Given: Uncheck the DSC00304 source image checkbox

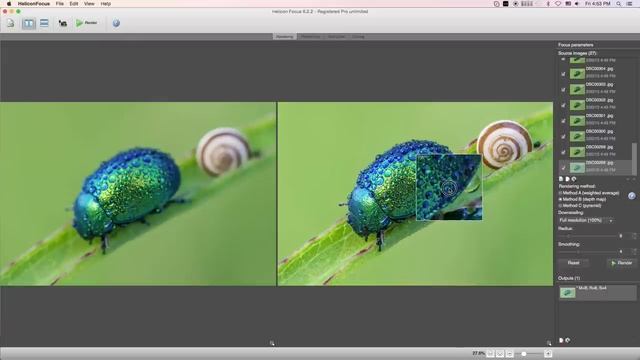Looking at the screenshot, I should 563,74.
